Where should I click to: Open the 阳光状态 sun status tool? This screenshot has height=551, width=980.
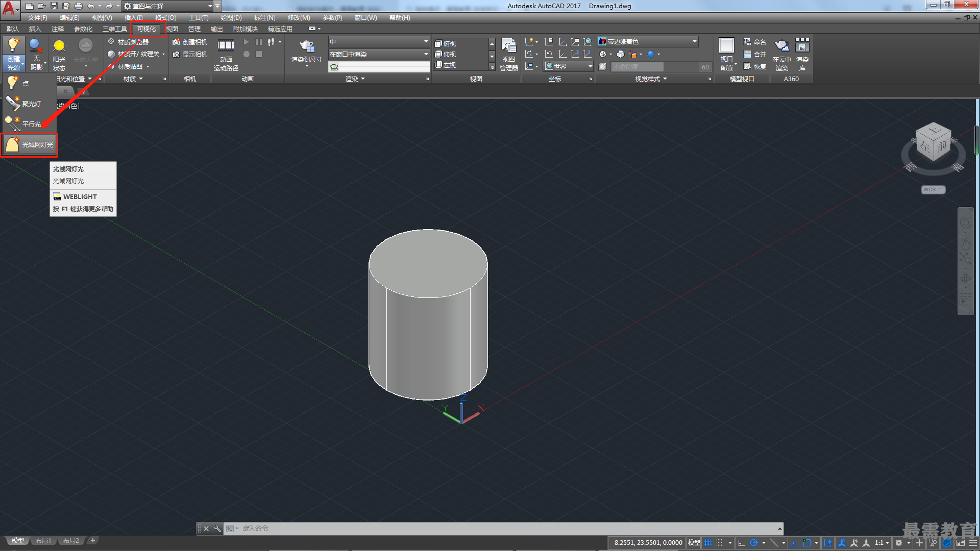59,54
